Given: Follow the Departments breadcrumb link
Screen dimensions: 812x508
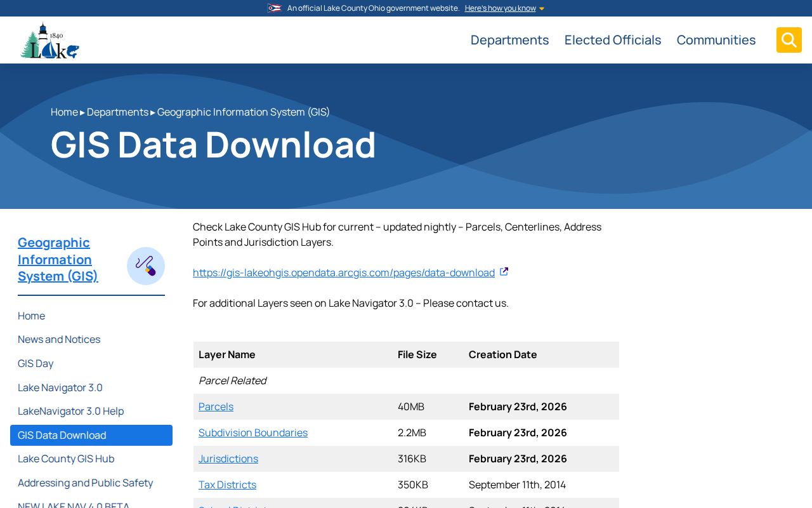Looking at the screenshot, I should pyautogui.click(x=117, y=112).
